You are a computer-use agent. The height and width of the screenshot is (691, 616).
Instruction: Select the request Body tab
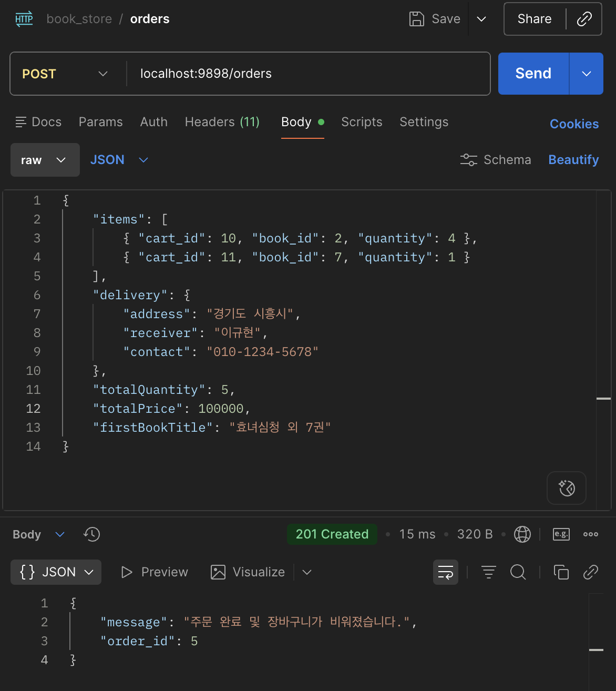(303, 122)
